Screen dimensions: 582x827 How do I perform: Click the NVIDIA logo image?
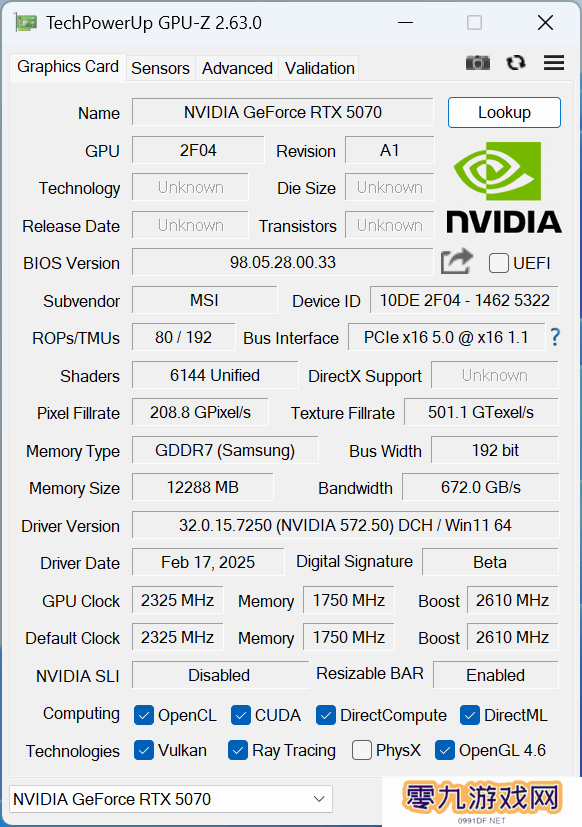503,188
